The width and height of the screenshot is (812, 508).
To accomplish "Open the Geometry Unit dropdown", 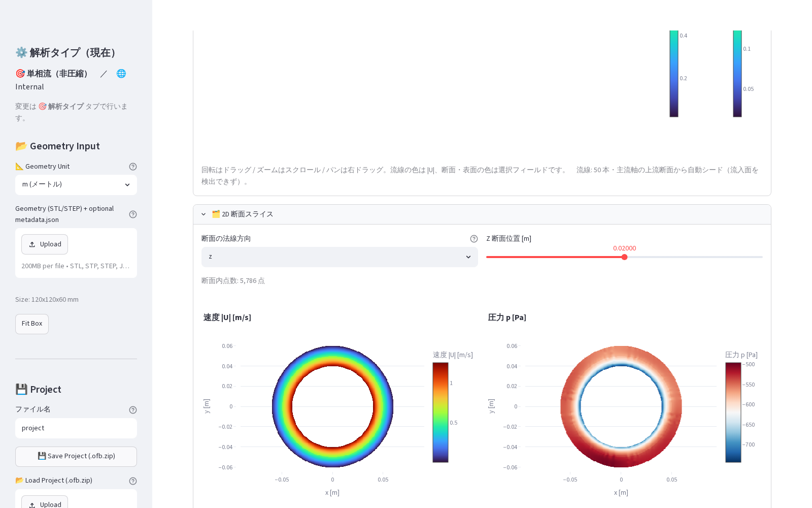I will 76,185.
